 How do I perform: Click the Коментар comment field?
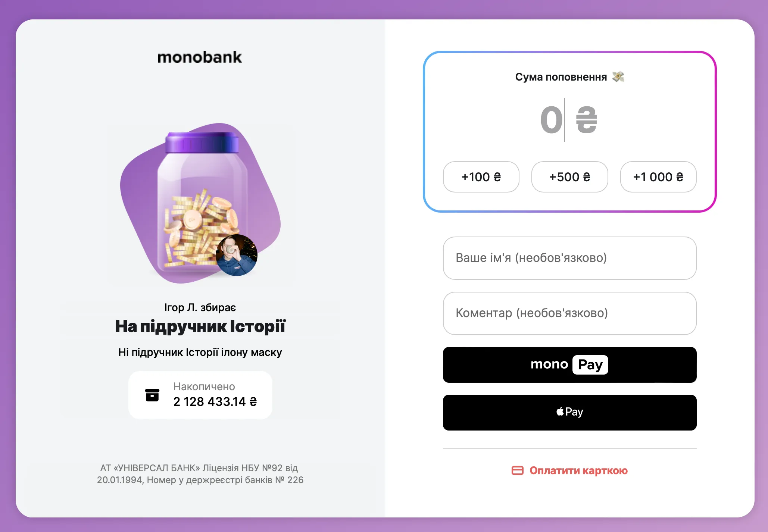pyautogui.click(x=569, y=313)
